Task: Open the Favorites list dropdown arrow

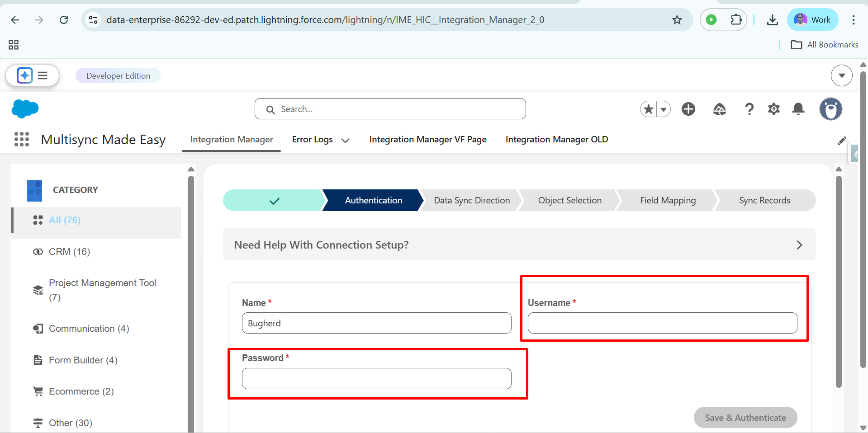Action: (664, 109)
